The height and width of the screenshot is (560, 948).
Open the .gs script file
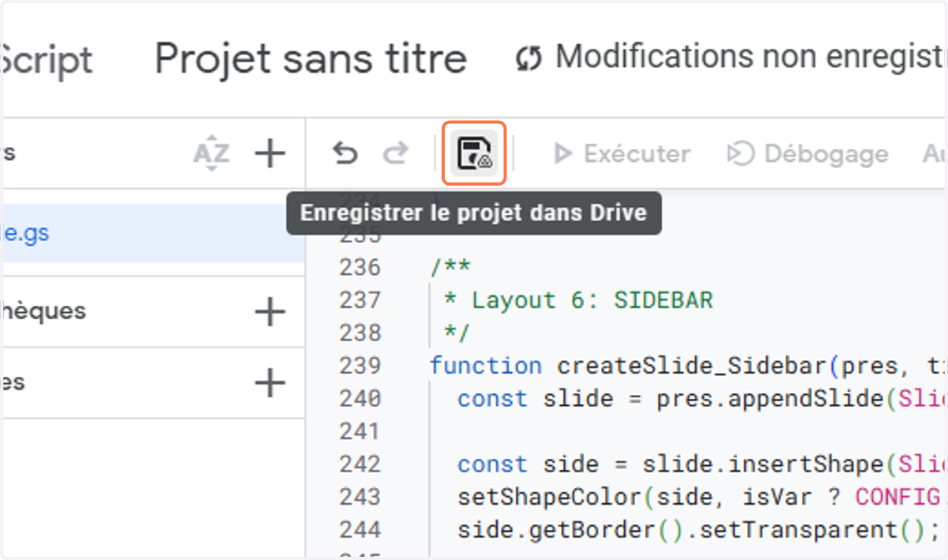(x=154, y=234)
